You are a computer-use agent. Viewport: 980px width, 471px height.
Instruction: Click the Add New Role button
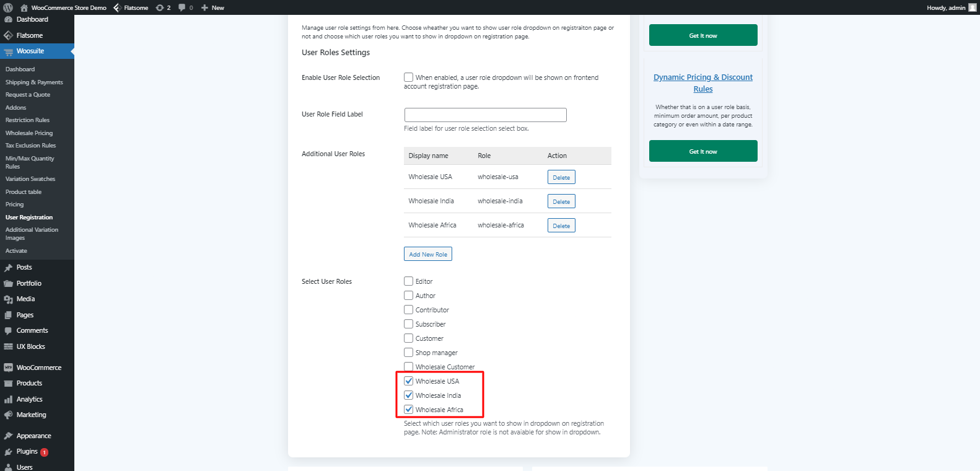click(x=428, y=254)
